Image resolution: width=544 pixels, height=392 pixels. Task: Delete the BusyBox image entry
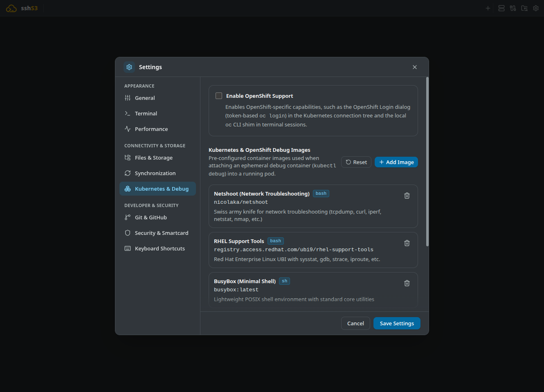pyautogui.click(x=407, y=283)
